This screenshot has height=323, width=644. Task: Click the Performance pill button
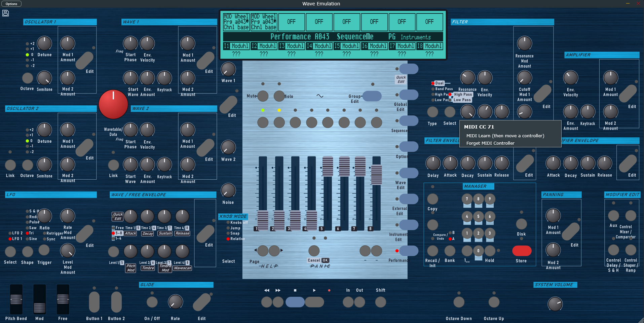(x=409, y=251)
